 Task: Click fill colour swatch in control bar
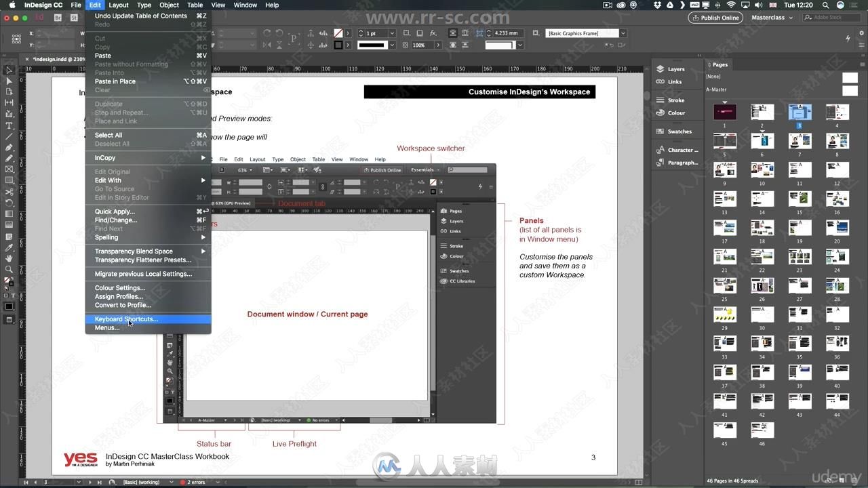[338, 33]
